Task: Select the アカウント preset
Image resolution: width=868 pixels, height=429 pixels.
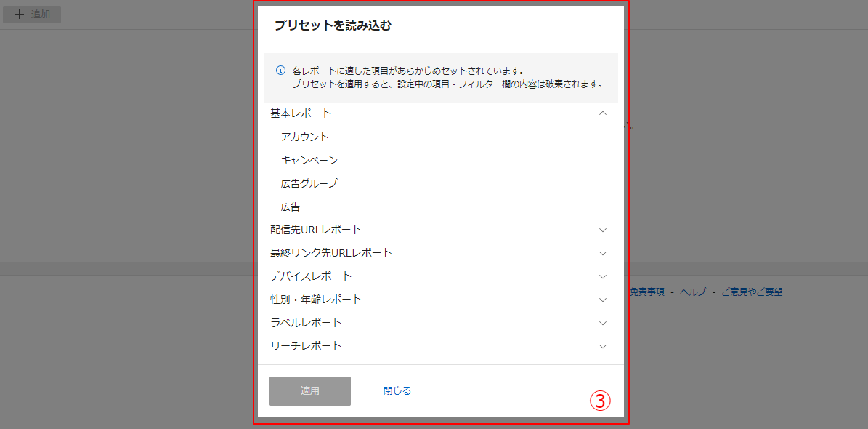Action: click(304, 137)
